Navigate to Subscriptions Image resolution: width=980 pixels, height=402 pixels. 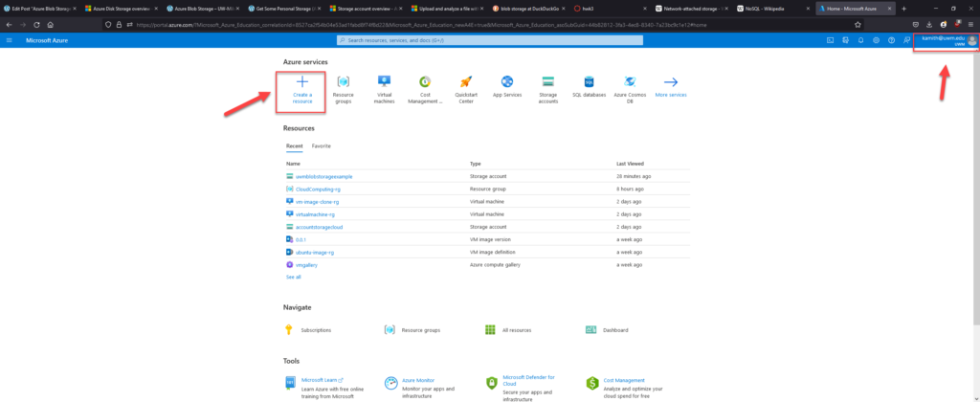click(x=316, y=330)
